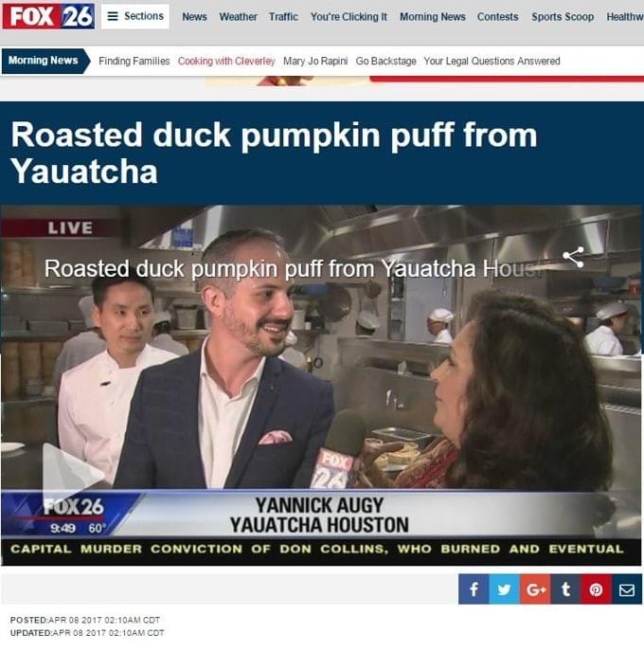Go to Traffic section

coord(283,17)
